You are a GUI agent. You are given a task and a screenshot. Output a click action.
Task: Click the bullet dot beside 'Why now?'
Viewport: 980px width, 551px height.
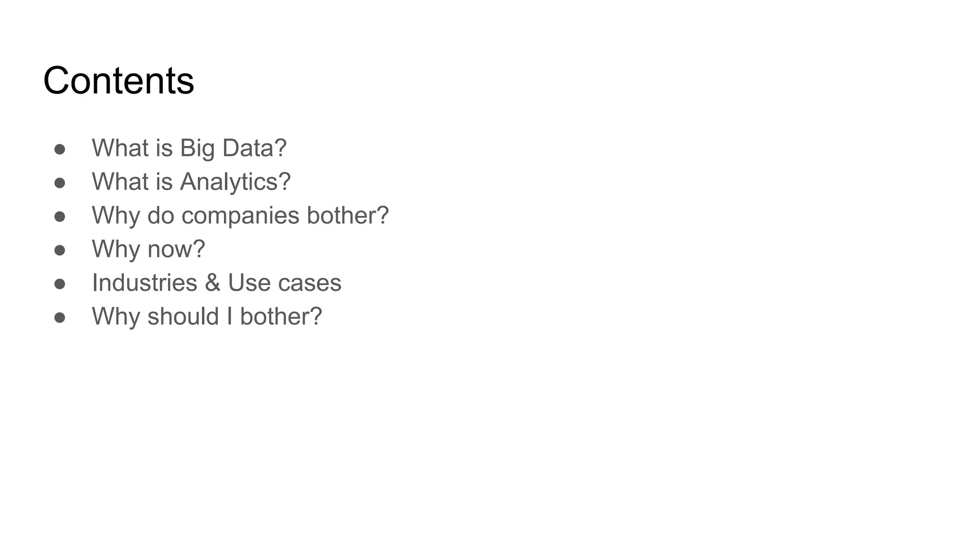click(x=60, y=250)
